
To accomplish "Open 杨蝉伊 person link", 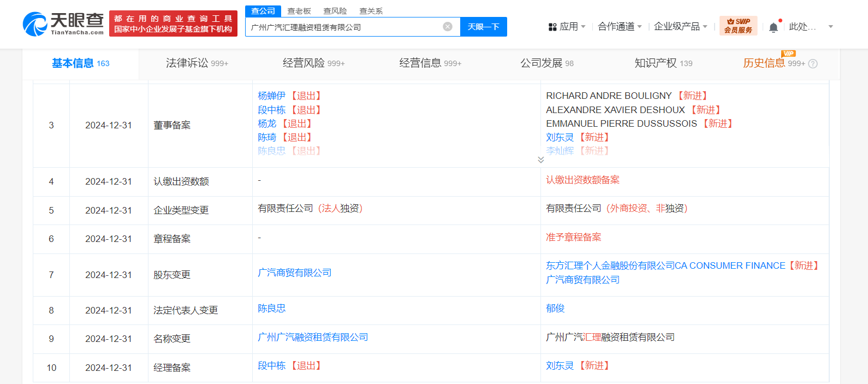I will pyautogui.click(x=272, y=96).
